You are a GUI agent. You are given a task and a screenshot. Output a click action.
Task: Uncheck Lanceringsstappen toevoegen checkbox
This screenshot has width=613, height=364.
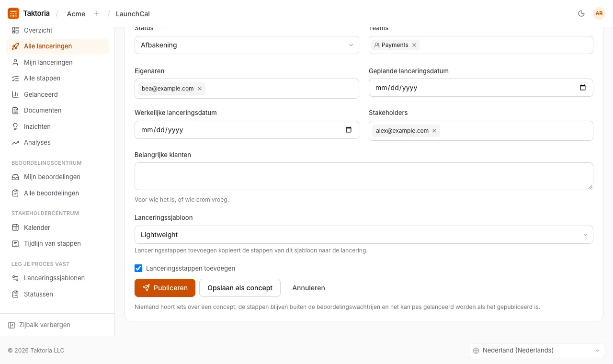138,268
